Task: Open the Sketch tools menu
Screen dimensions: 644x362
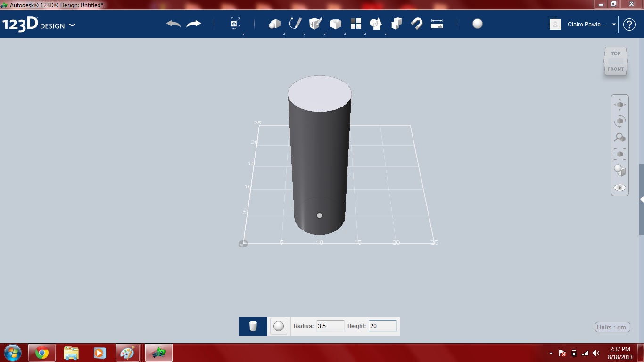Action: [295, 24]
